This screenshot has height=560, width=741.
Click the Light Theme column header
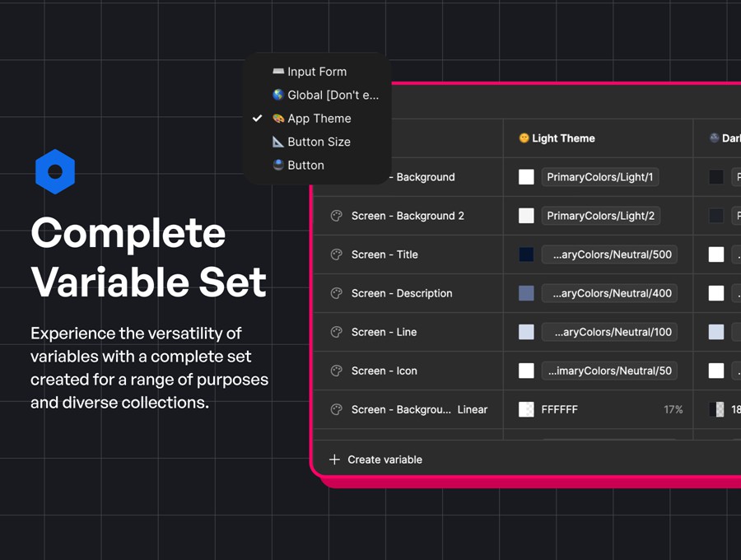563,138
